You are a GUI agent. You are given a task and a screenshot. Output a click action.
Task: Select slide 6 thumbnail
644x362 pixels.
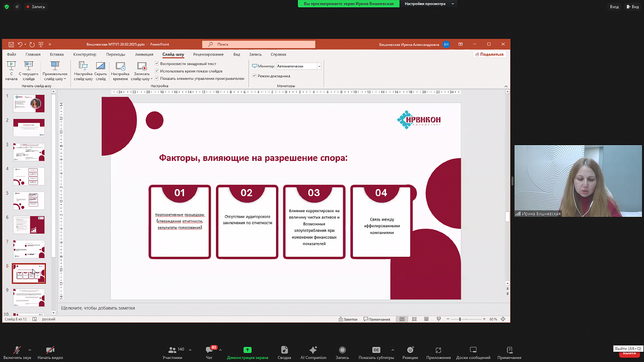[x=29, y=225]
